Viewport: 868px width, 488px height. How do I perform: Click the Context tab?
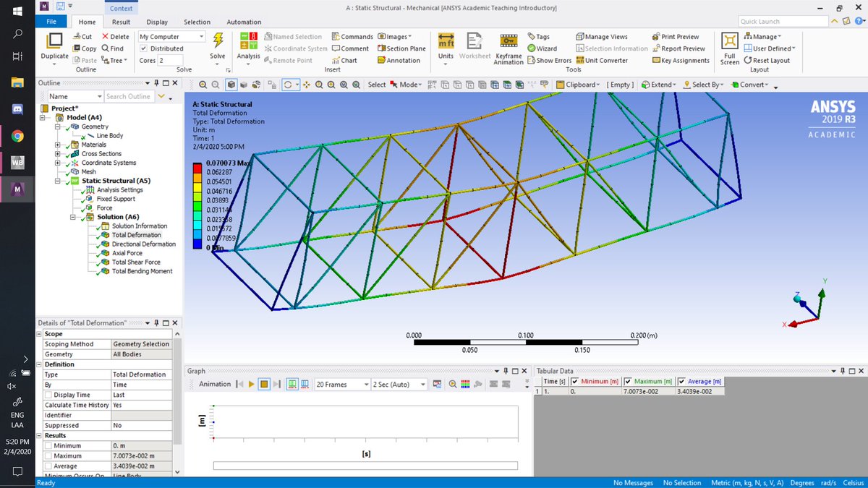(x=121, y=8)
